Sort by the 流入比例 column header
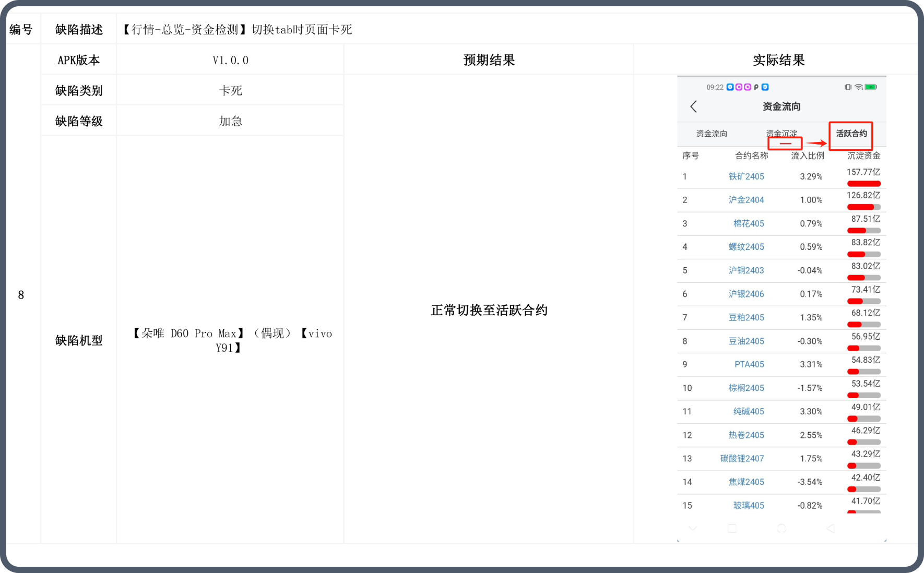The height and width of the screenshot is (573, 924). tap(807, 156)
